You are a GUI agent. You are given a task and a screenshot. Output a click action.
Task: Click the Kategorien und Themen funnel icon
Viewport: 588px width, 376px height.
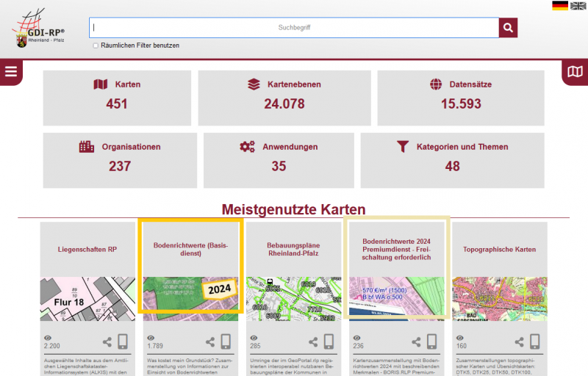point(403,146)
